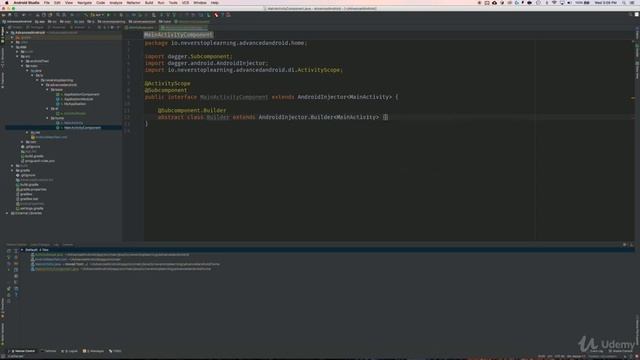Open the VCS menu
This screenshot has height=360, width=640.
(x=185, y=2)
